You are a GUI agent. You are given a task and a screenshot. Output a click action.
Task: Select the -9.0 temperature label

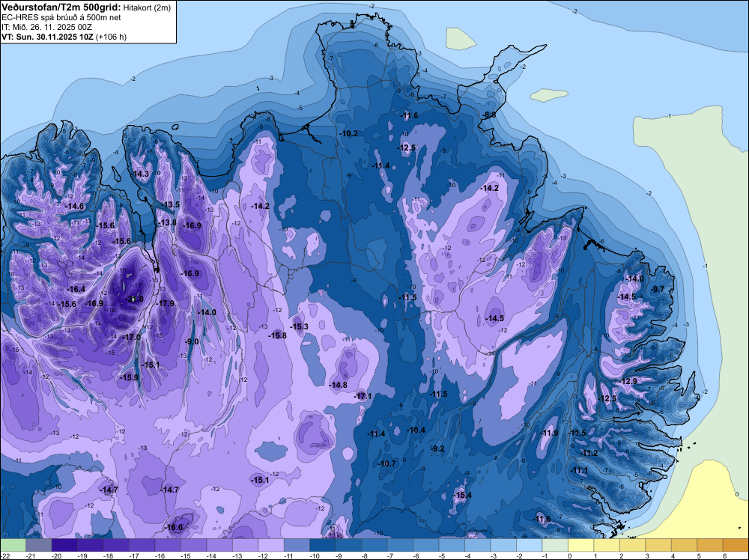coord(192,341)
